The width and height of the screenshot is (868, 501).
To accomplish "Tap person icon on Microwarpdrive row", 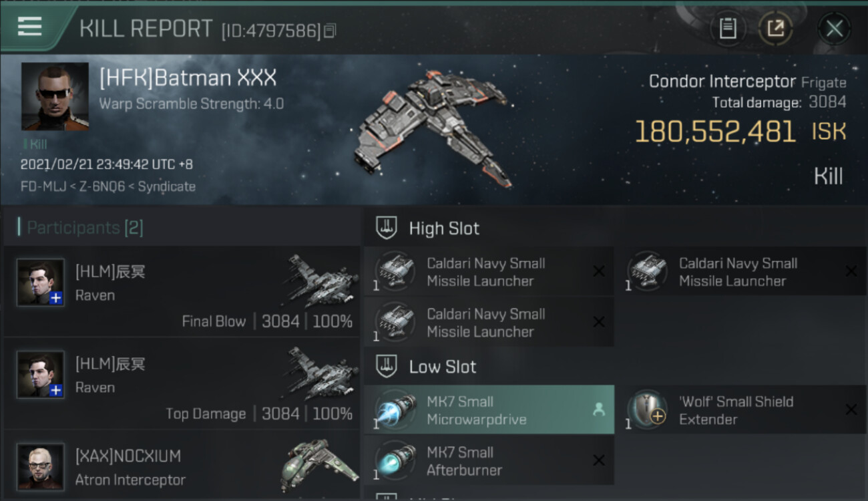I will (598, 410).
